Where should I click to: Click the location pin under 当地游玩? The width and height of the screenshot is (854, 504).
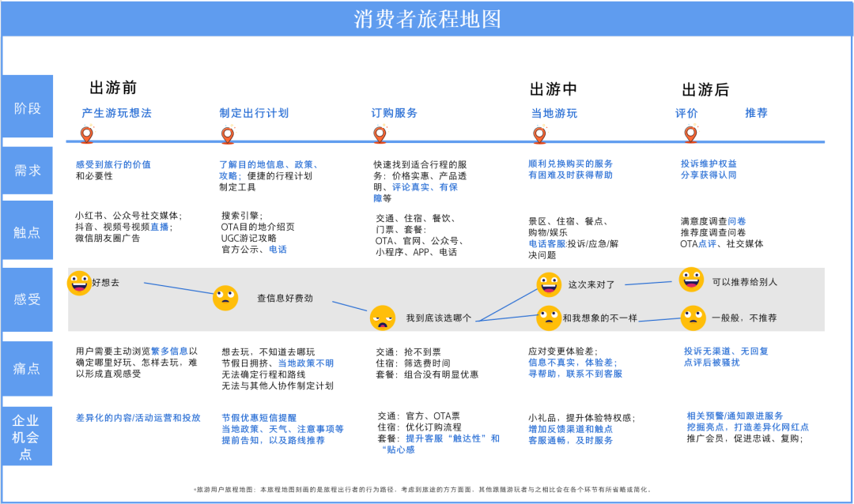click(540, 134)
